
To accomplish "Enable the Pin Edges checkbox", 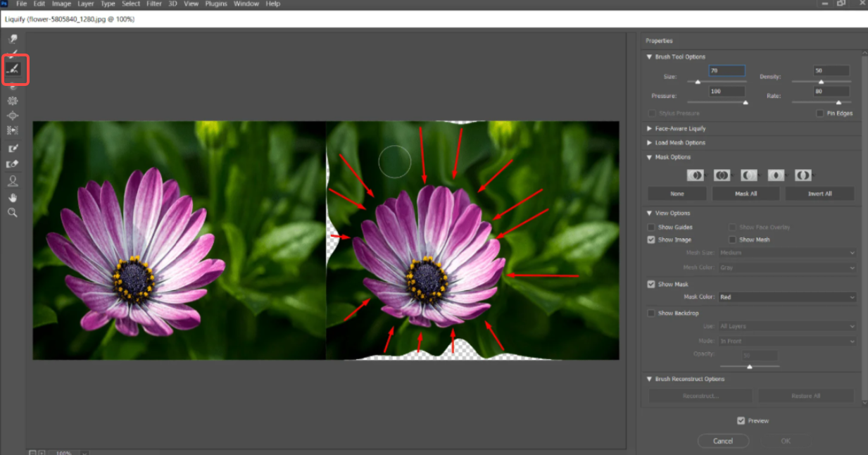I will [x=819, y=113].
